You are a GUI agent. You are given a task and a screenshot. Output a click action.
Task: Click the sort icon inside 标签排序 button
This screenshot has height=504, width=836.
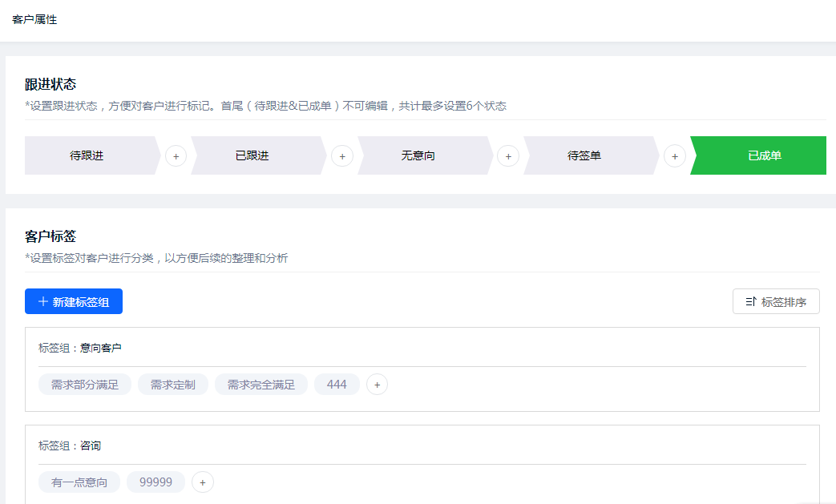coord(750,300)
